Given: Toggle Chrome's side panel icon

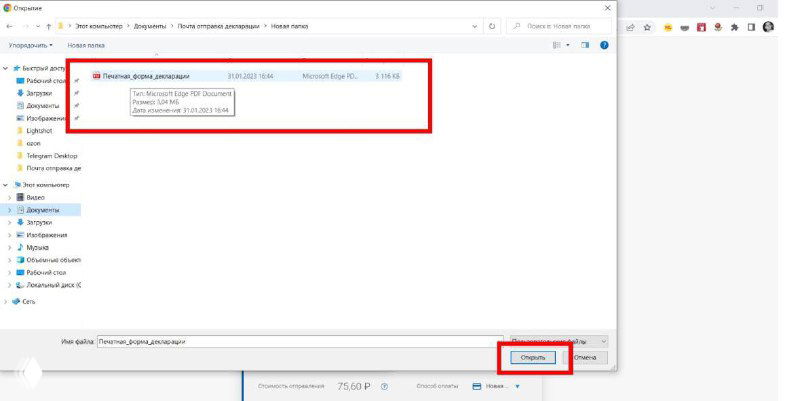Looking at the screenshot, I should click(x=751, y=28).
